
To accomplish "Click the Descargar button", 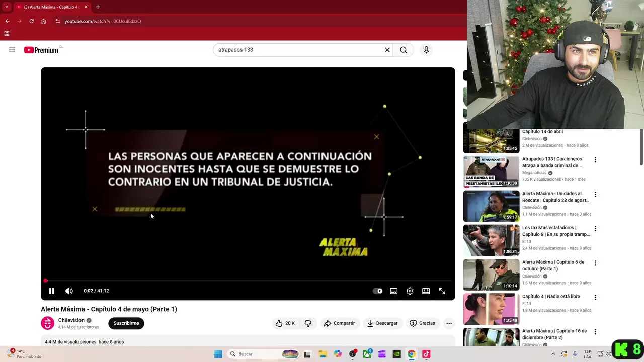I will point(383,323).
